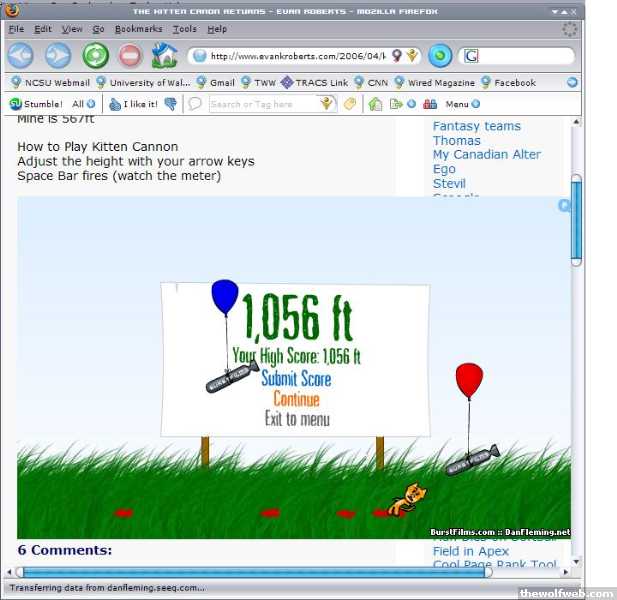Go to the Home page icon
617x600 pixels.
(x=164, y=56)
